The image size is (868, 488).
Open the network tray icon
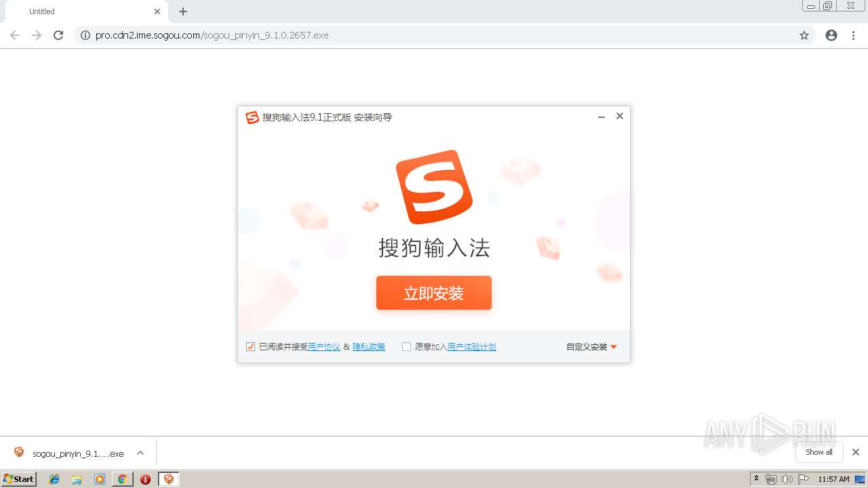(771, 479)
